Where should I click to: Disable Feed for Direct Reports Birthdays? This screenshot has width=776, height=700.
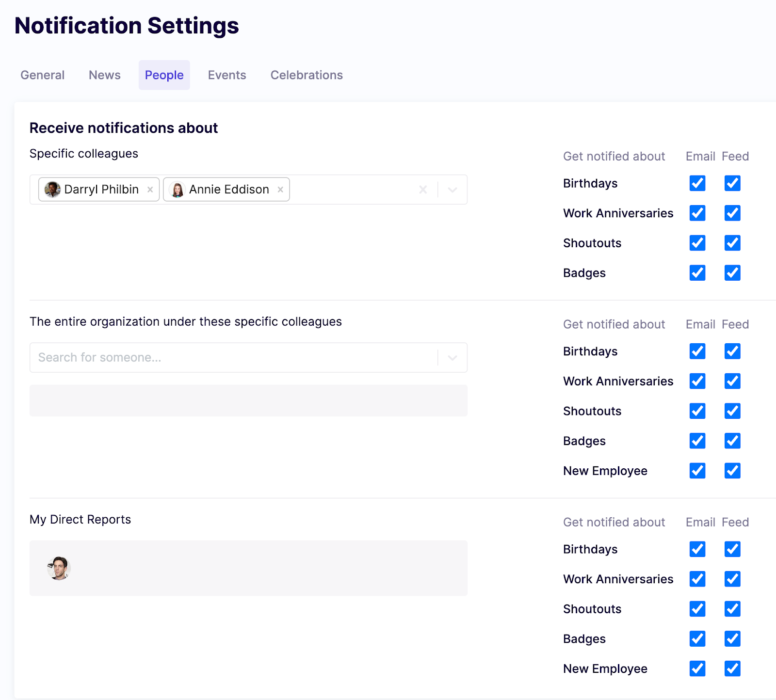[732, 549]
